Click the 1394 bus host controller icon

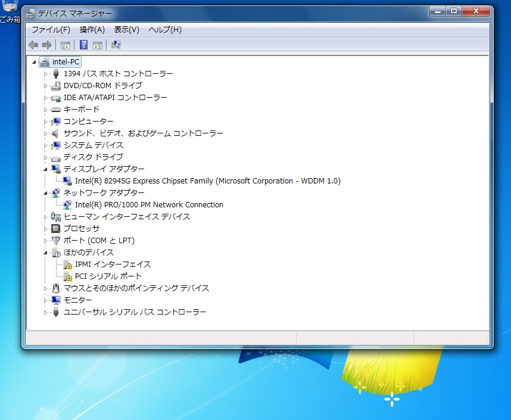56,74
